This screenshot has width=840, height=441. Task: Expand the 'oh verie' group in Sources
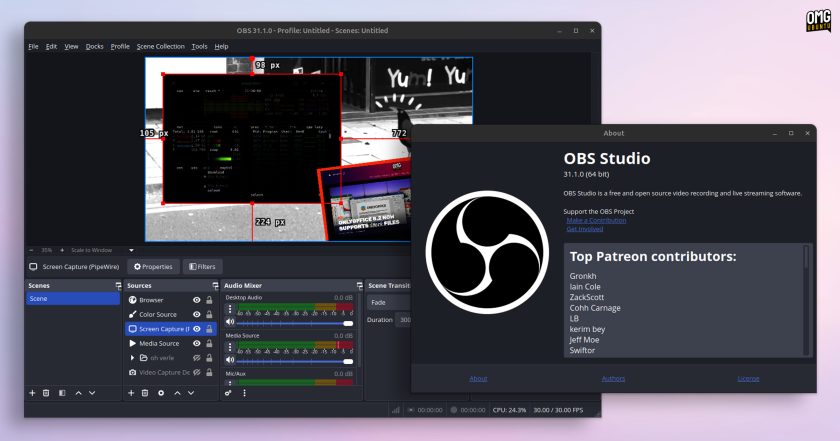[132, 358]
